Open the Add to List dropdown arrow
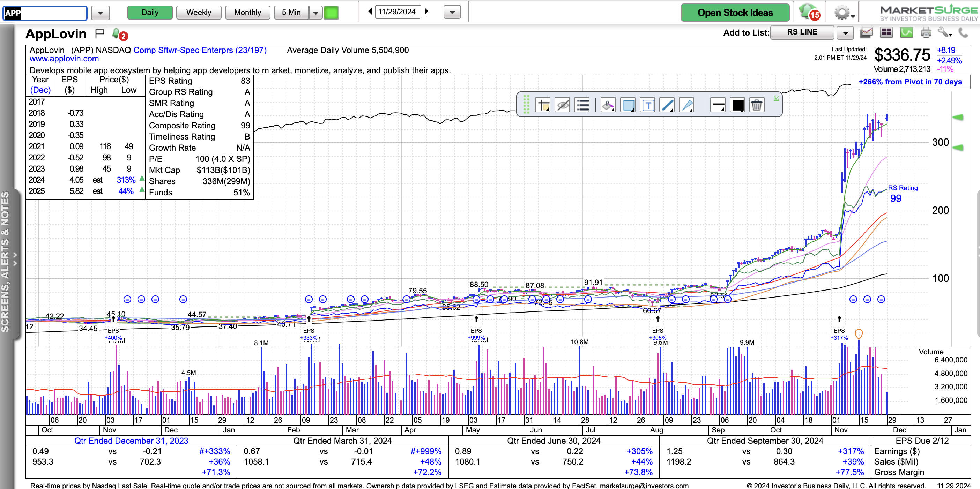 (845, 33)
